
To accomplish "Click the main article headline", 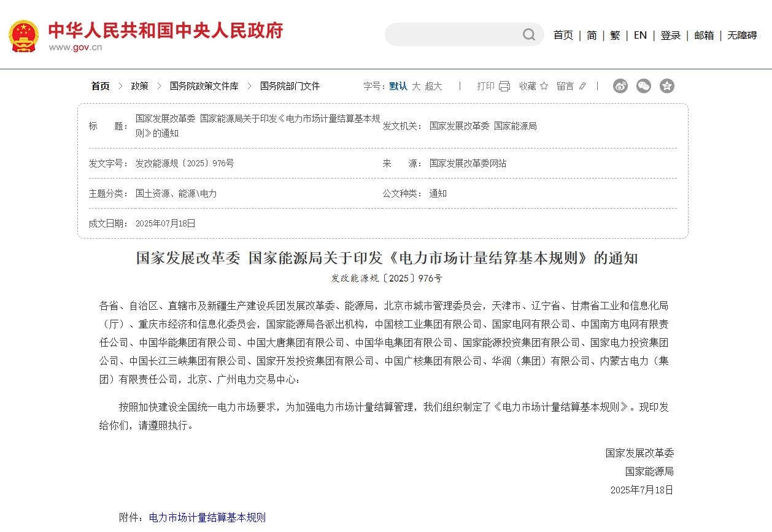I will pos(387,258).
